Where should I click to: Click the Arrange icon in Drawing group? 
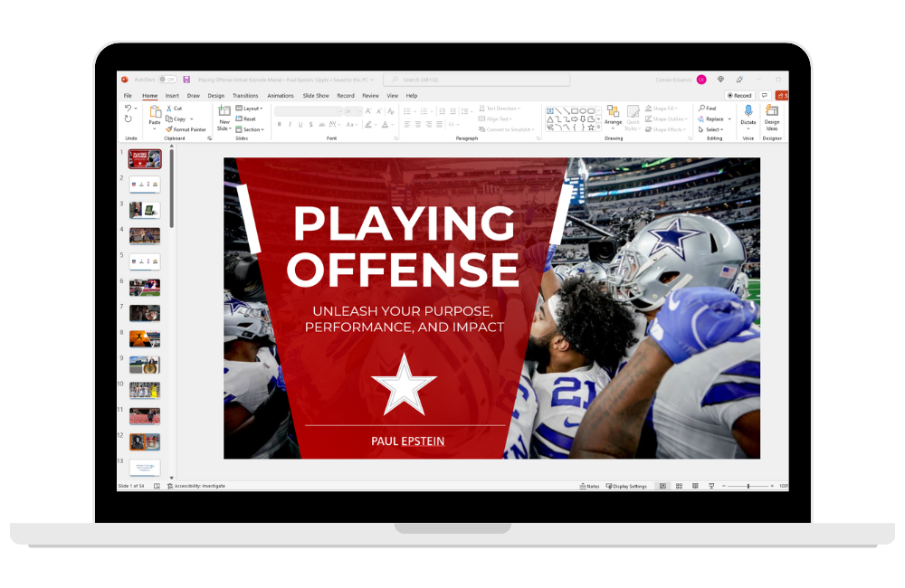click(x=613, y=111)
